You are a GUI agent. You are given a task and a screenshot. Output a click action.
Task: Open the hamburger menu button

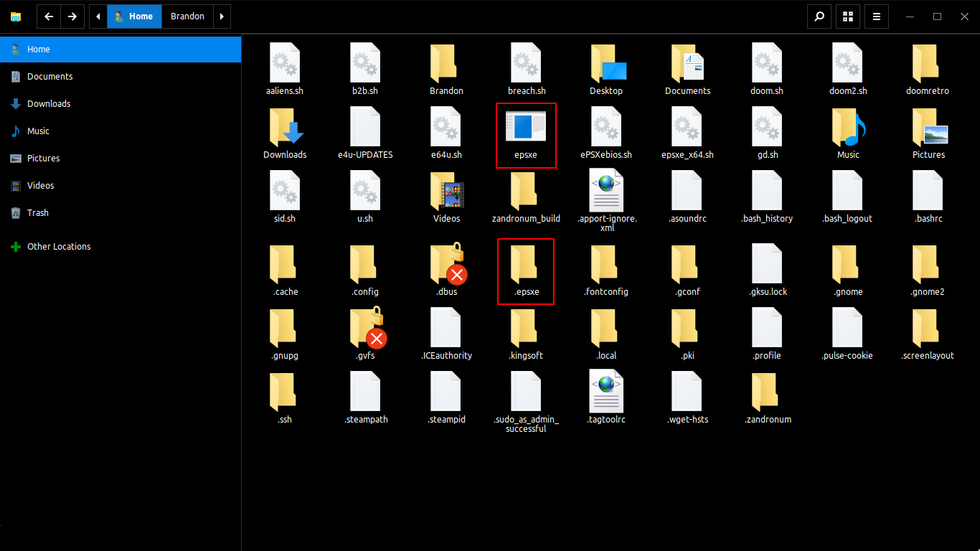coord(877,16)
